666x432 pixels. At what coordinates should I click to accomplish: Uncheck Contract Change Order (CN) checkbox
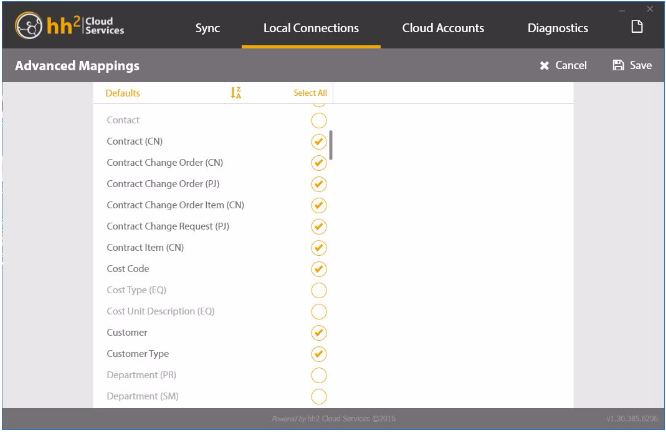click(319, 163)
